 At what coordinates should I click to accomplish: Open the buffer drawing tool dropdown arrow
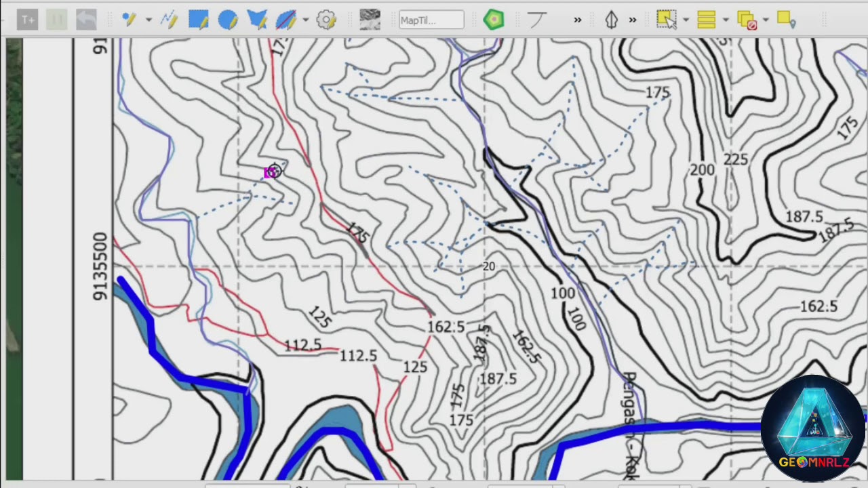(x=305, y=20)
